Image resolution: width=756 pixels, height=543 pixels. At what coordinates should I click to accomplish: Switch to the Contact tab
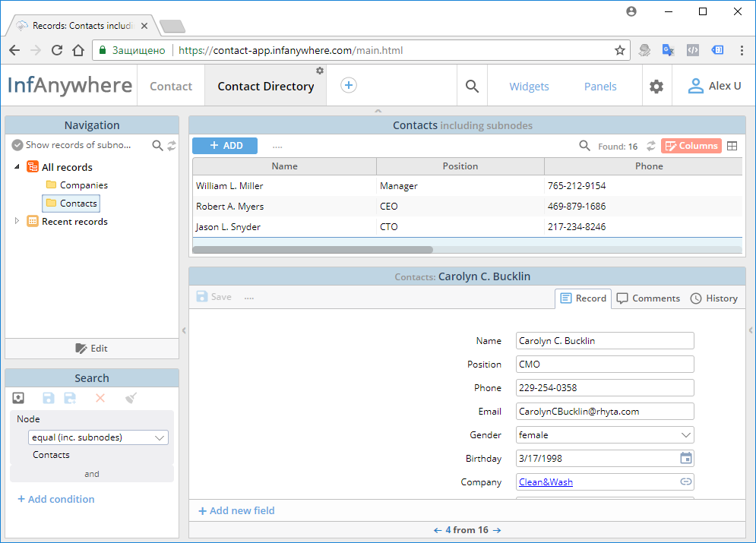click(x=171, y=87)
